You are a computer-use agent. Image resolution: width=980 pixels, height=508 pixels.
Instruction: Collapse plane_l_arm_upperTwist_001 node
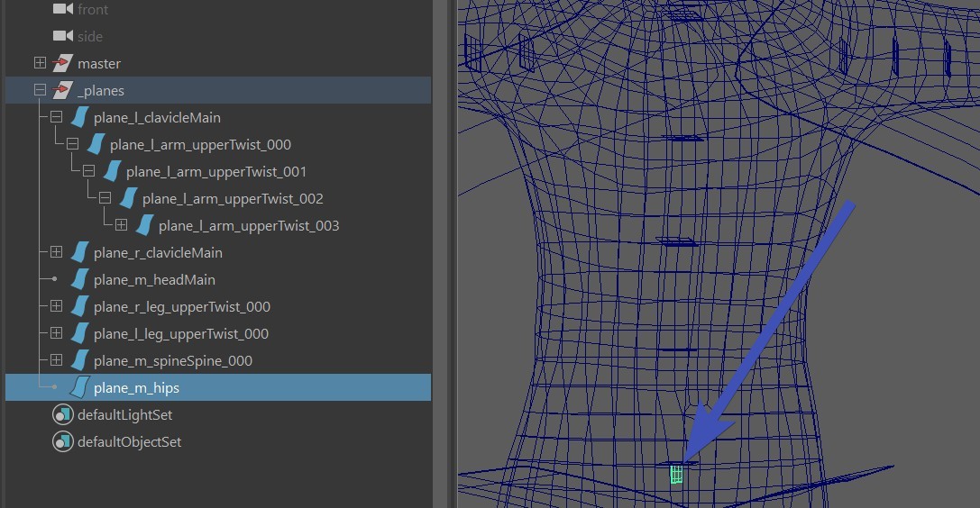click(88, 171)
